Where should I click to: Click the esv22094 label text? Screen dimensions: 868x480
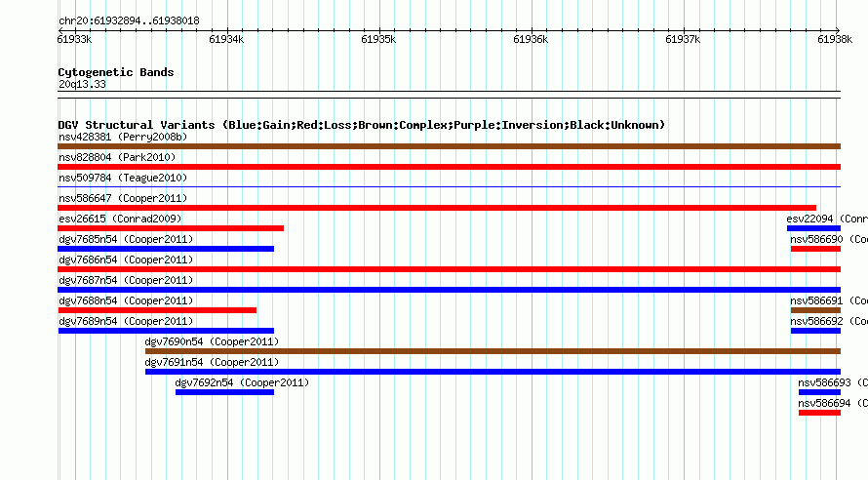(x=809, y=219)
